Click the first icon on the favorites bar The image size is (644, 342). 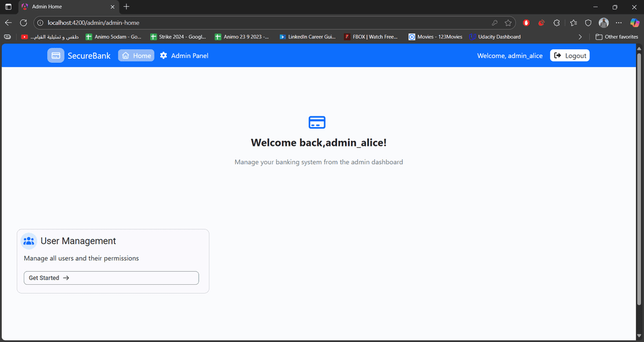pos(8,37)
